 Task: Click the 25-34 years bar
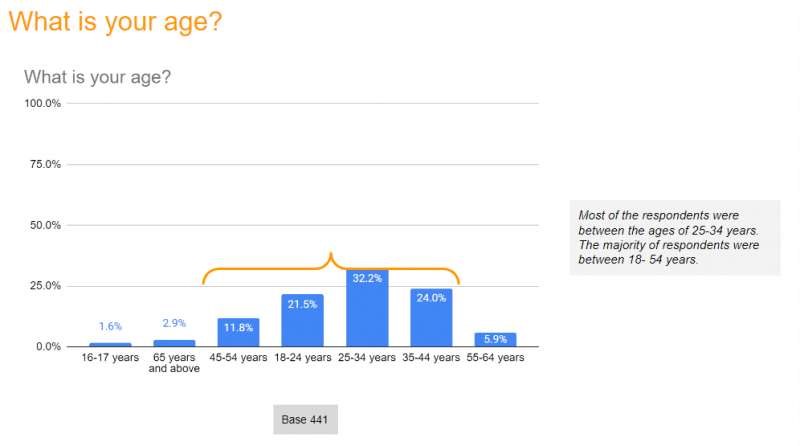367,308
